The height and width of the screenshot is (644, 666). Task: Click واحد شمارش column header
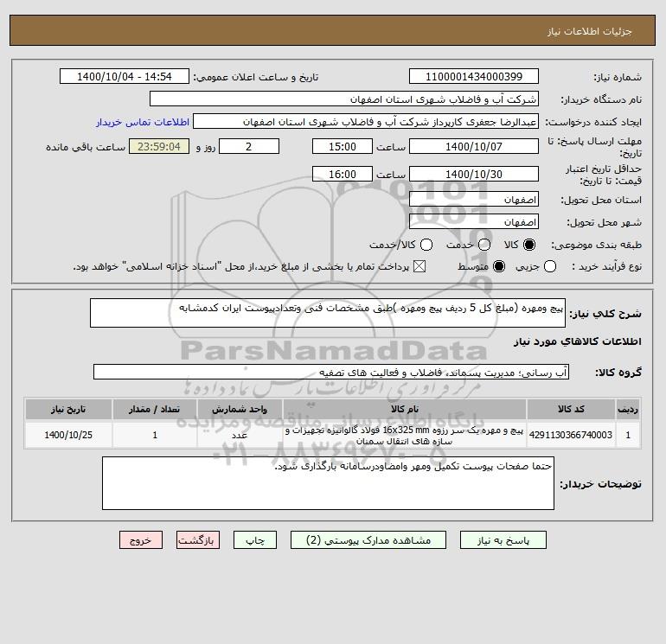[x=240, y=409]
